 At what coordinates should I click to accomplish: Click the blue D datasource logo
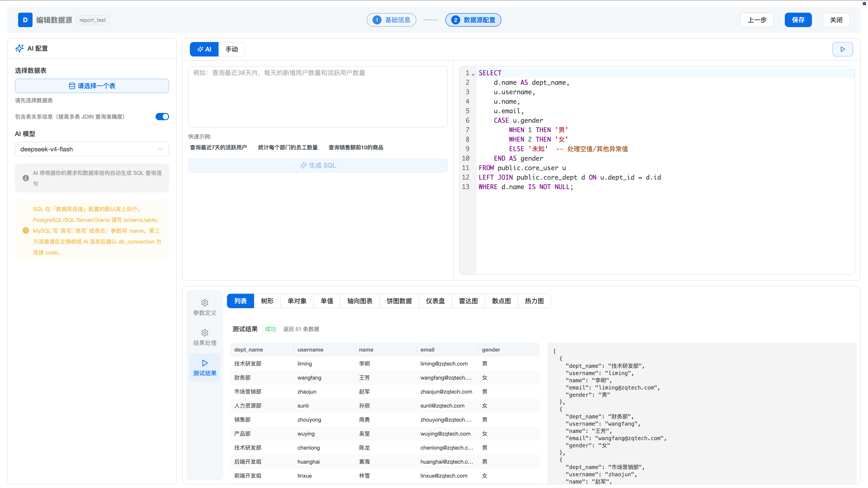(x=25, y=20)
